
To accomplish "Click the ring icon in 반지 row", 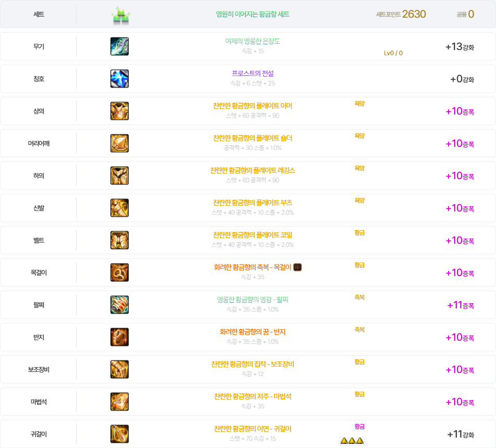I will coord(119,337).
